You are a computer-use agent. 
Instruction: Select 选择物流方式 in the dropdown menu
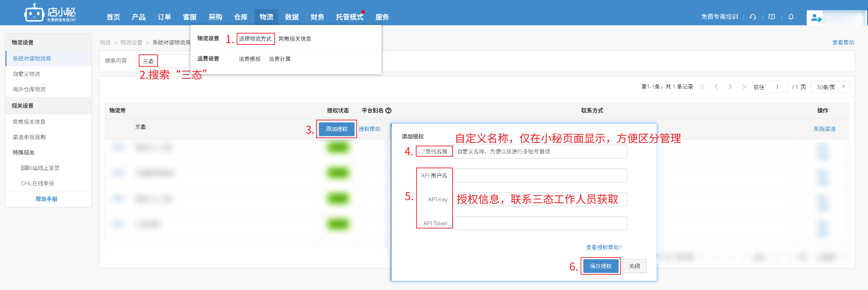(x=255, y=39)
